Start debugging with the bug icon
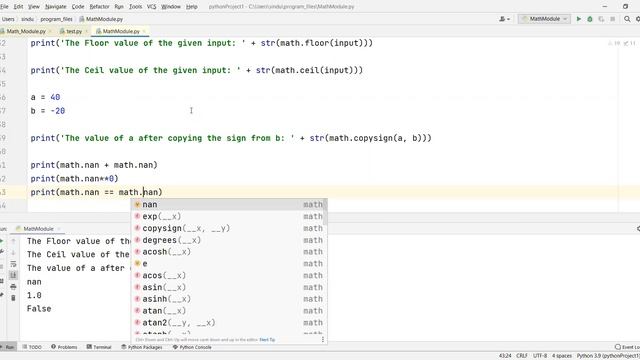Viewport: 640px width, 360px height. 590,19
